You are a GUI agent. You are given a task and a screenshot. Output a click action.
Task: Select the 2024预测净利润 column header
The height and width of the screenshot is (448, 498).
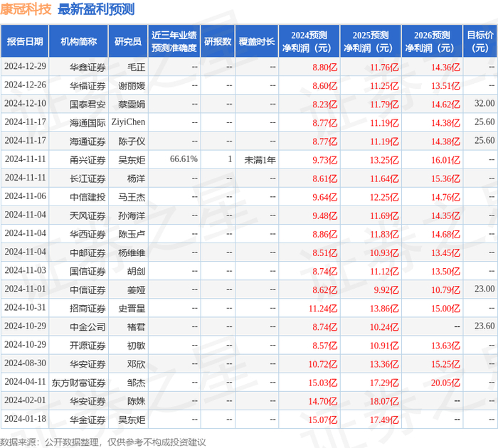(x=309, y=41)
